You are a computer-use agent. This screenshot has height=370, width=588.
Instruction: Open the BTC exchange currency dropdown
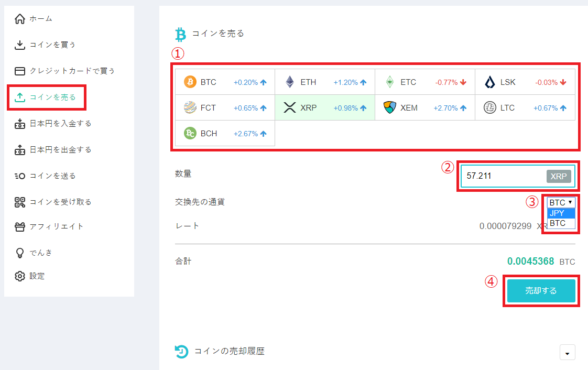(x=561, y=202)
